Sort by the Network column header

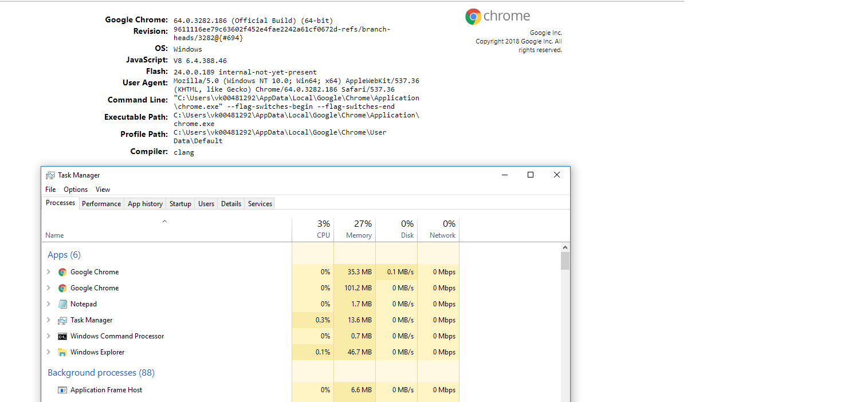(x=438, y=230)
